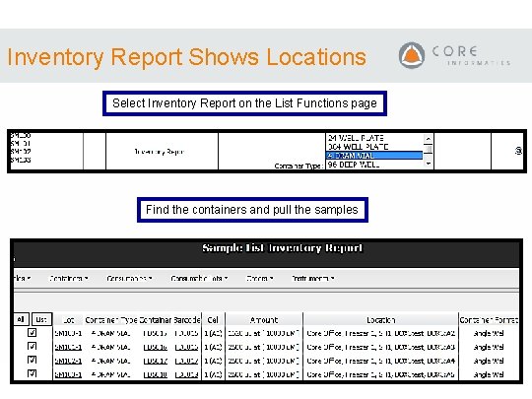
Task: Uncheck the row with location ending A5
Action: click(x=32, y=373)
